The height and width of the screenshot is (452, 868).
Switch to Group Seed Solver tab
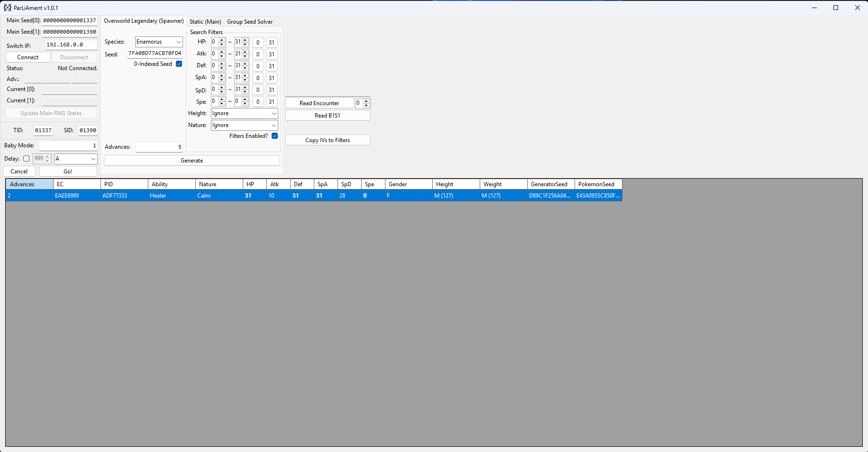(250, 22)
